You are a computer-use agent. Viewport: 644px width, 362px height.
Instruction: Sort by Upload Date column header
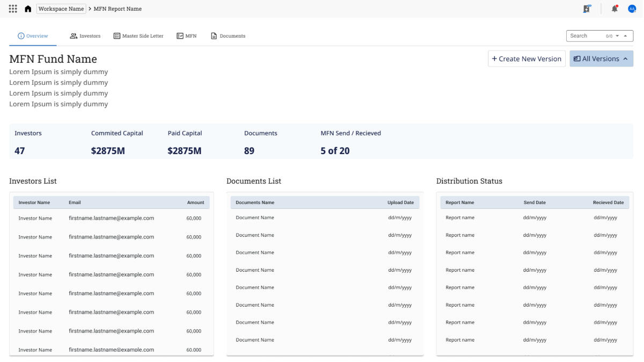[x=400, y=202]
